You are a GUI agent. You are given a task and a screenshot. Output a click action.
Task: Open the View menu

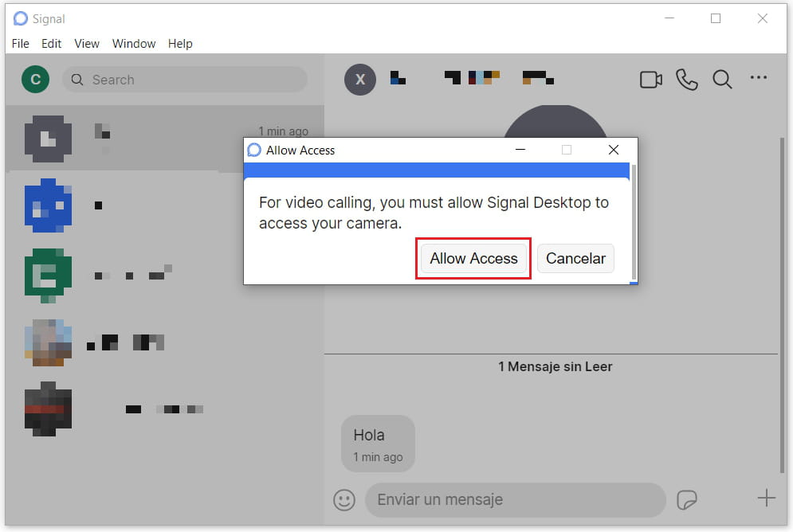(x=87, y=44)
